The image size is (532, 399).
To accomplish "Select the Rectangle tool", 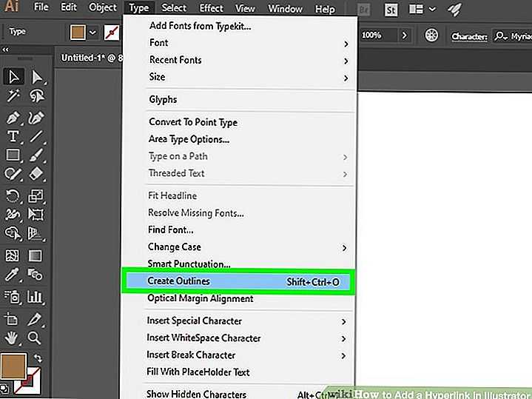I will point(13,155).
